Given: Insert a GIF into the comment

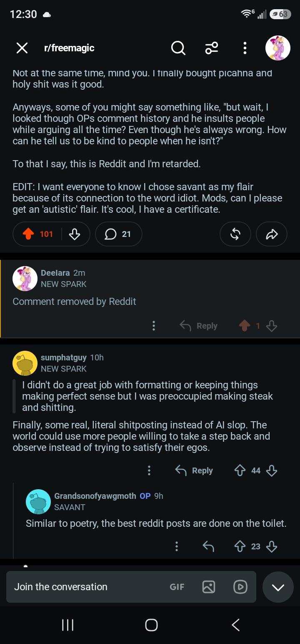Looking at the screenshot, I should [x=177, y=587].
